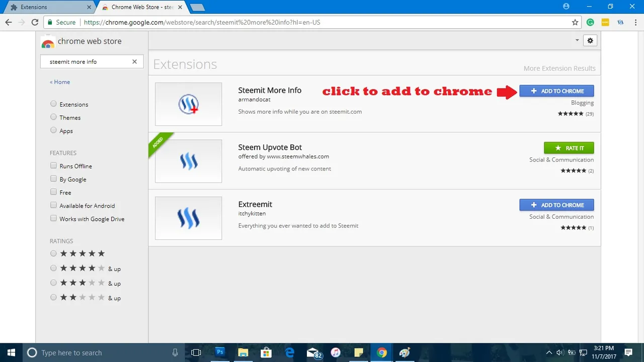Click Rate It for Steem Upvote Bot
The width and height of the screenshot is (644, 362).
[569, 148]
